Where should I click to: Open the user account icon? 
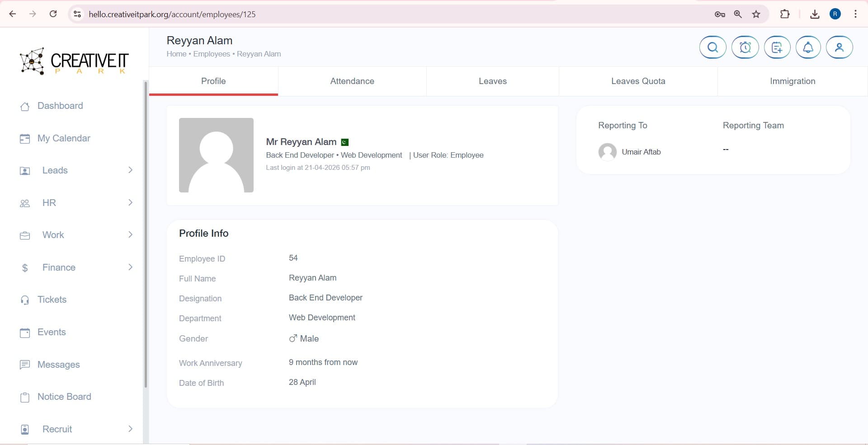point(839,47)
